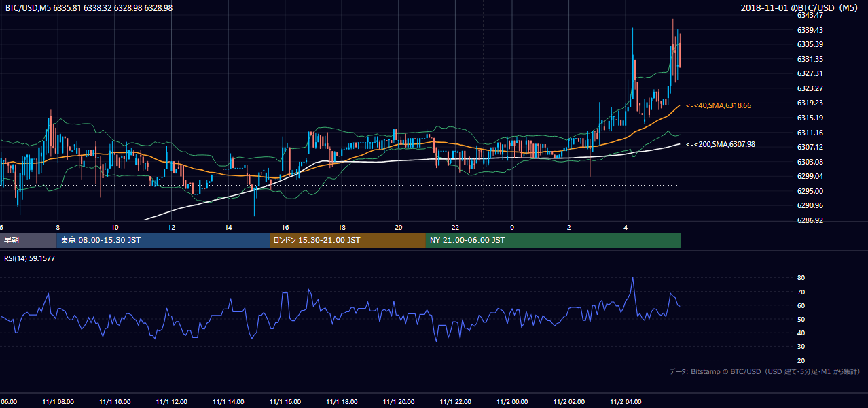Select the 東京 08:00-15:30 JST session bar
The image size is (868, 408).
pos(163,240)
